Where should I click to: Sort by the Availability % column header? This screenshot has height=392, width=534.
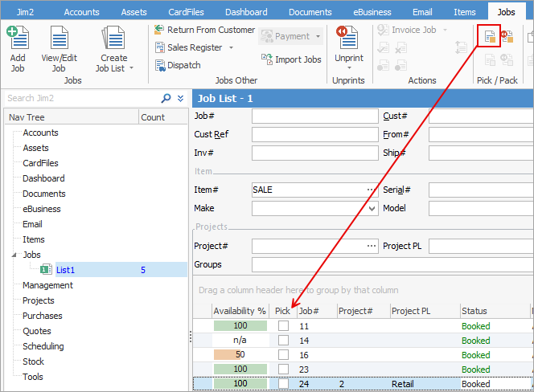[240, 311]
